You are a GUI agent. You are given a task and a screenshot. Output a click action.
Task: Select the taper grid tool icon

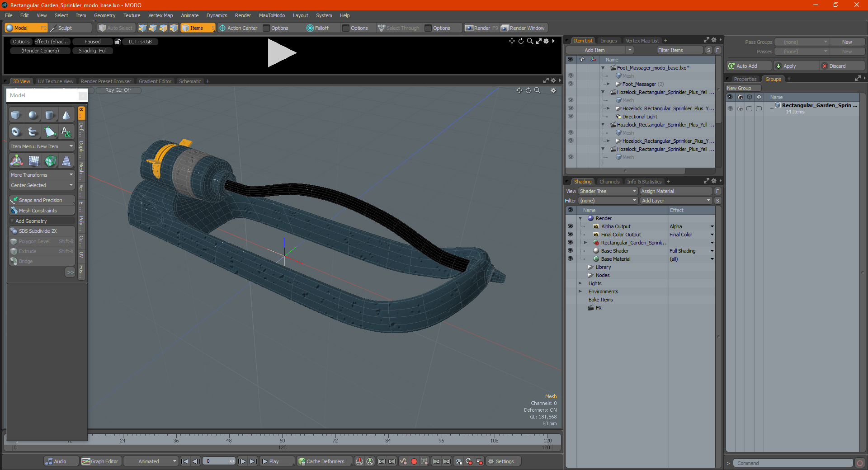click(x=66, y=161)
